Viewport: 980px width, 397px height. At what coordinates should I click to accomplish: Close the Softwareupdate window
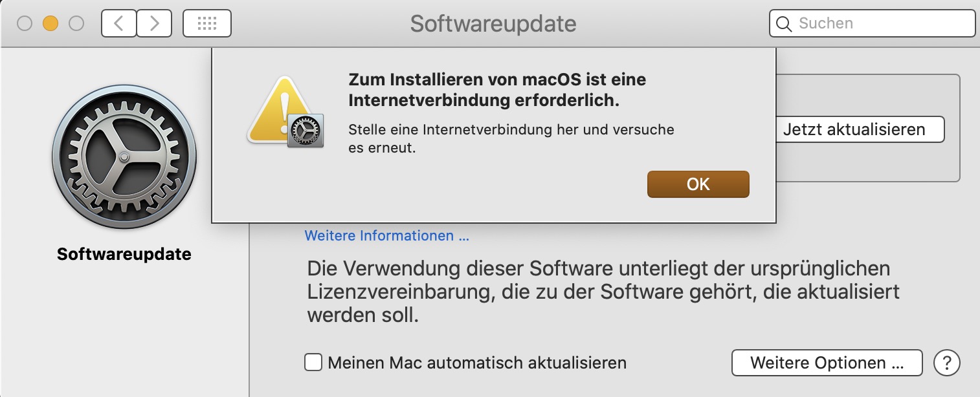25,24
